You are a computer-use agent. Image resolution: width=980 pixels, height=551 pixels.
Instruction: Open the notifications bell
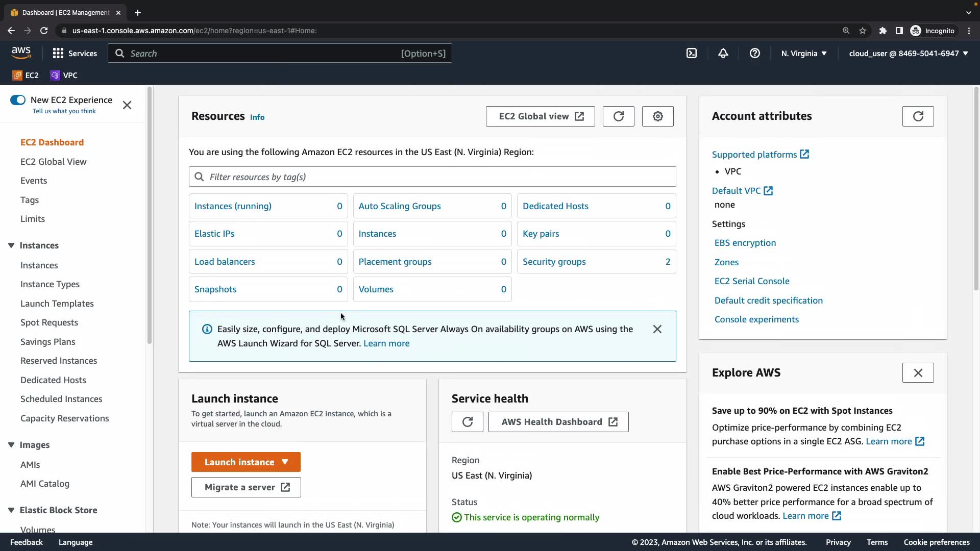coord(723,53)
